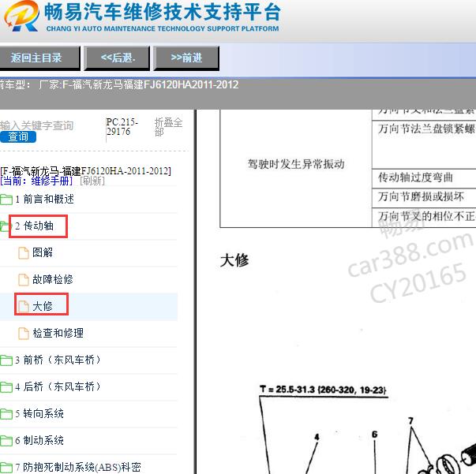
Task: Click folder icon of 1 前言和概述
Action: click(x=6, y=200)
